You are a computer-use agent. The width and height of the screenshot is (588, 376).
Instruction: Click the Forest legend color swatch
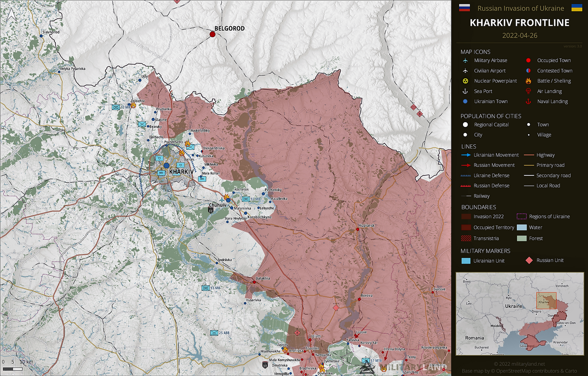pyautogui.click(x=521, y=238)
